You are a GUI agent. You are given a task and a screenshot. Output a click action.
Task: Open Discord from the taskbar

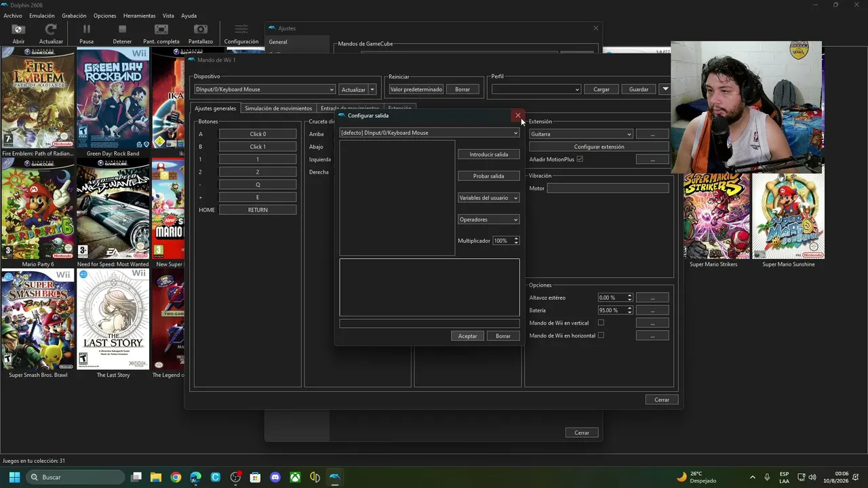coord(275,477)
